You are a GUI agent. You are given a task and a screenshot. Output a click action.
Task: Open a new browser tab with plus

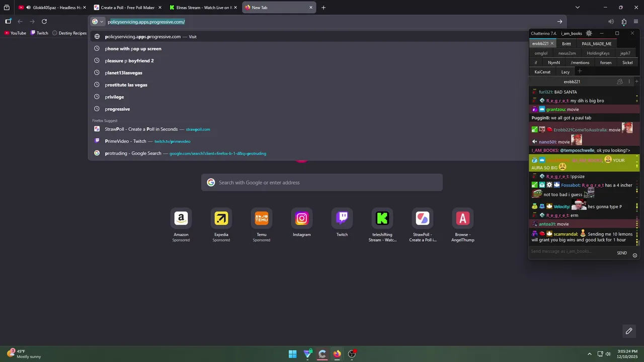[x=324, y=8]
